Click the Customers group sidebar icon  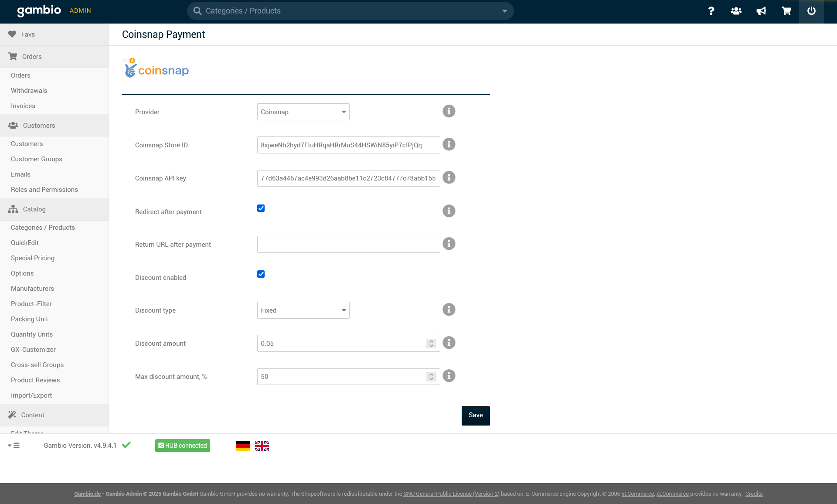[x=13, y=126]
